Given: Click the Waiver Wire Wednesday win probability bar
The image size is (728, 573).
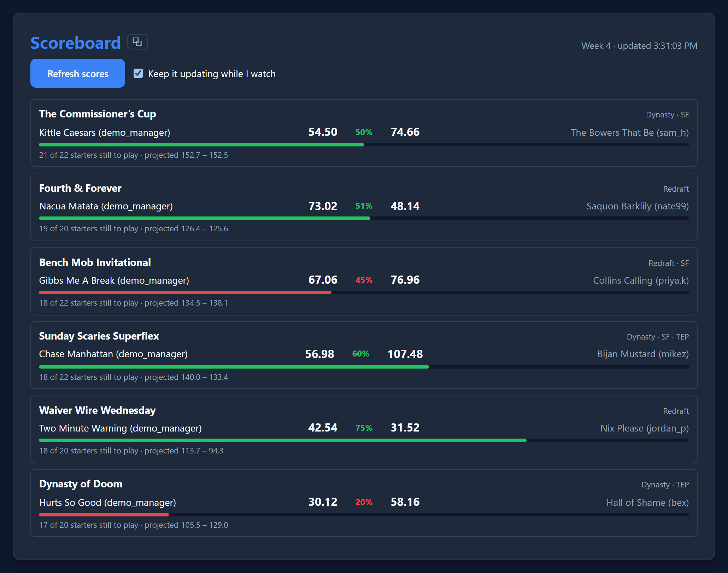Looking at the screenshot, I should (364, 440).
